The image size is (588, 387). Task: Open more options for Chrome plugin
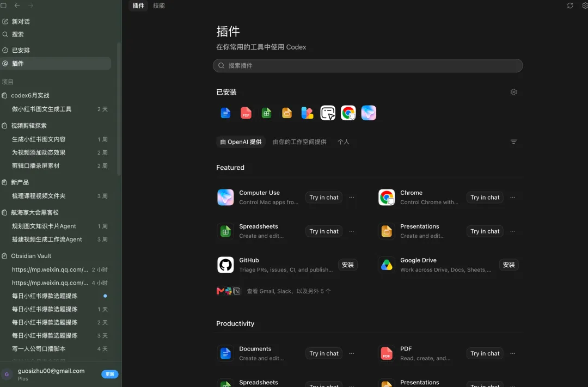point(513,197)
